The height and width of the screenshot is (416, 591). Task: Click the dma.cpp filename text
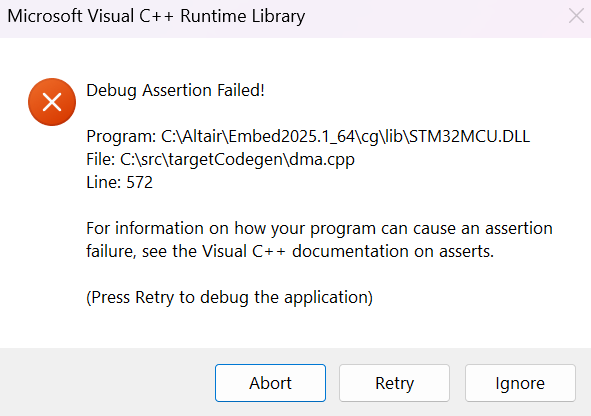[322, 160]
